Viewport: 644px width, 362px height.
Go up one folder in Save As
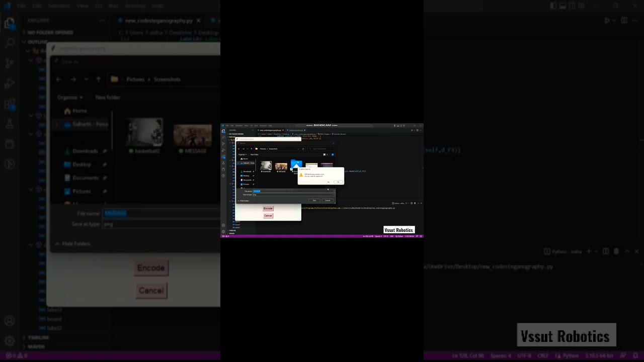click(x=252, y=149)
